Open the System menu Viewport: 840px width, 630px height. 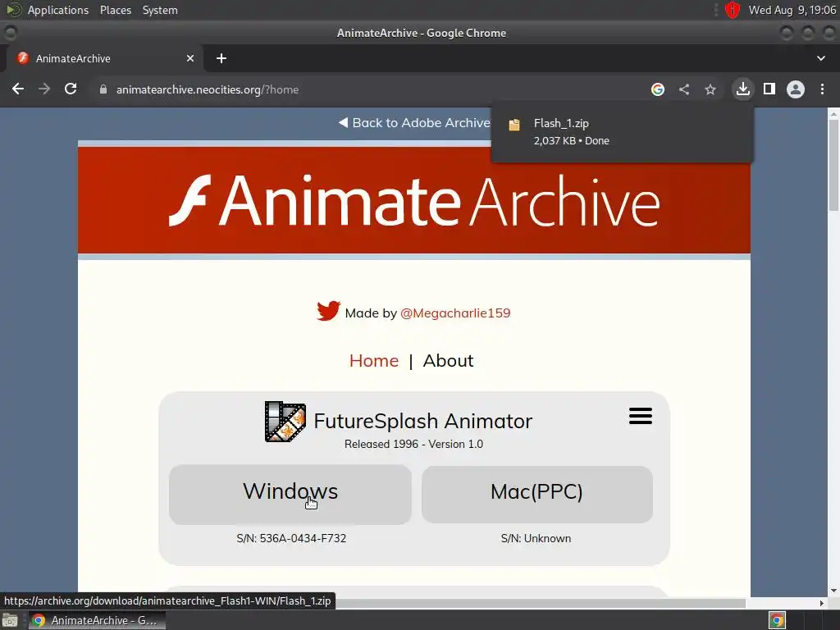160,10
